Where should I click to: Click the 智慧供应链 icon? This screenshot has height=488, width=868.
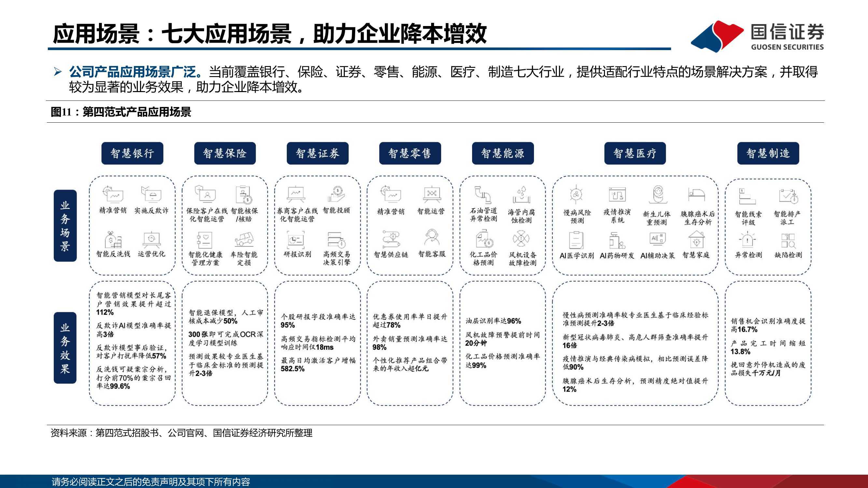click(x=391, y=239)
